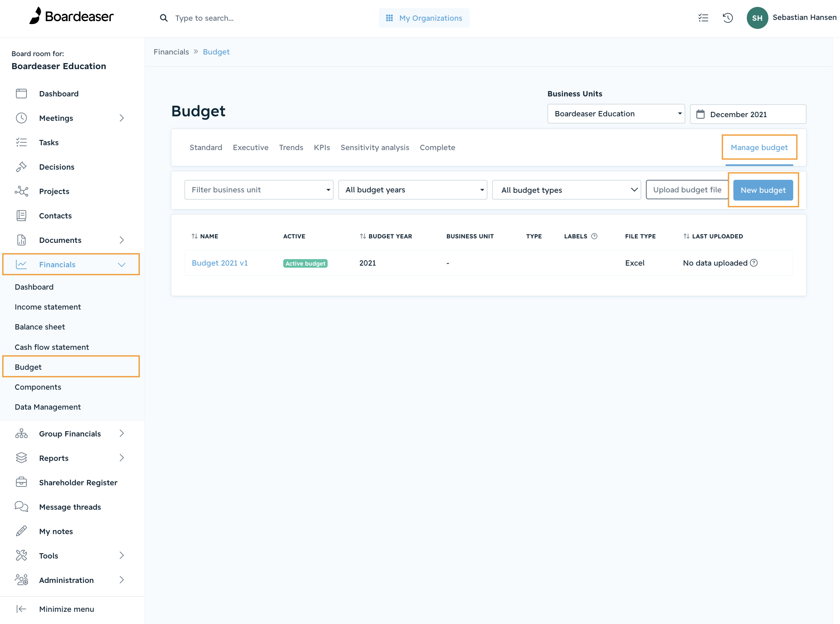
Task: Open the All budget years dropdown
Action: (412, 190)
